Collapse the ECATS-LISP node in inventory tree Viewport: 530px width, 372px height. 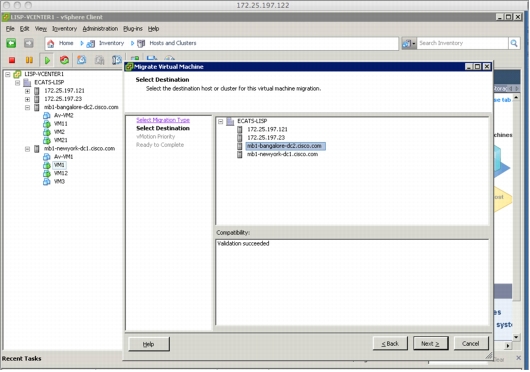coord(18,83)
